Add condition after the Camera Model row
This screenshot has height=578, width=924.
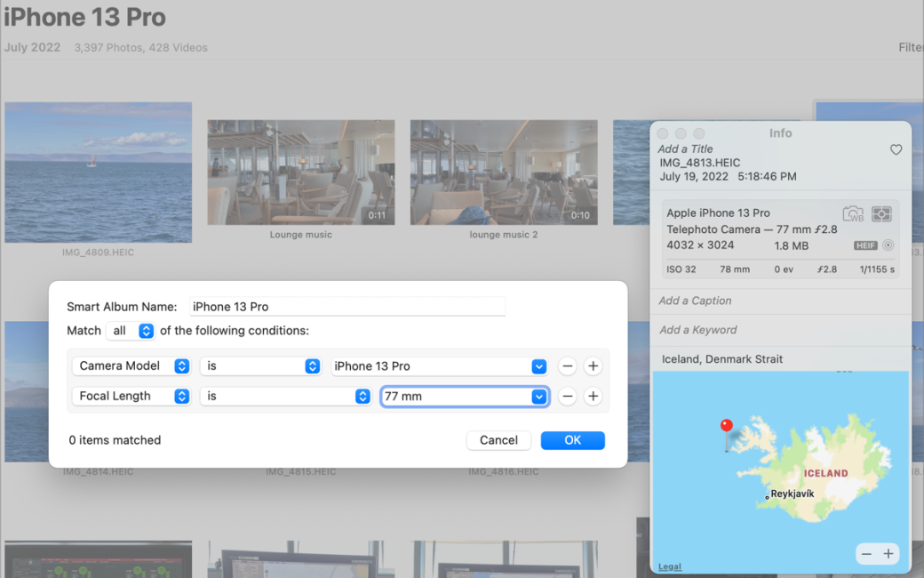coord(593,366)
